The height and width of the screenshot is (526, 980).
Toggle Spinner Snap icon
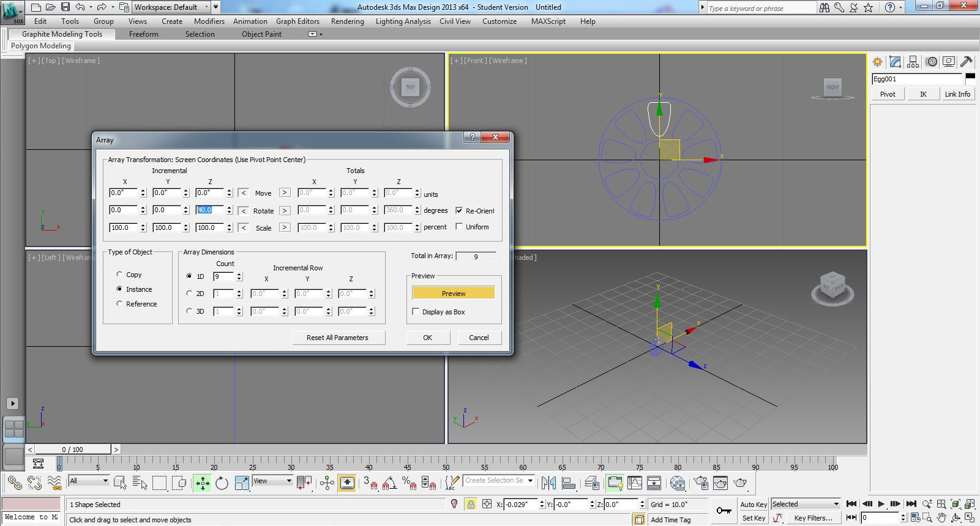[429, 483]
